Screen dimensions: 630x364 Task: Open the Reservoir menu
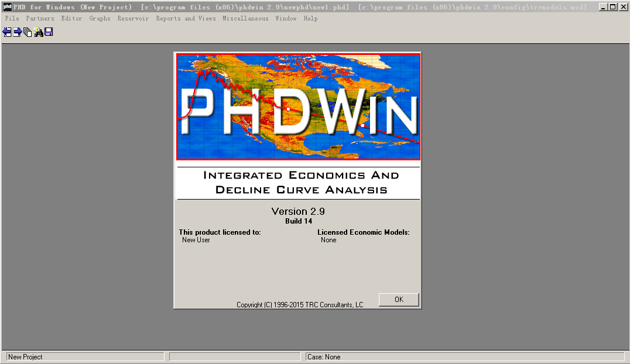(133, 19)
